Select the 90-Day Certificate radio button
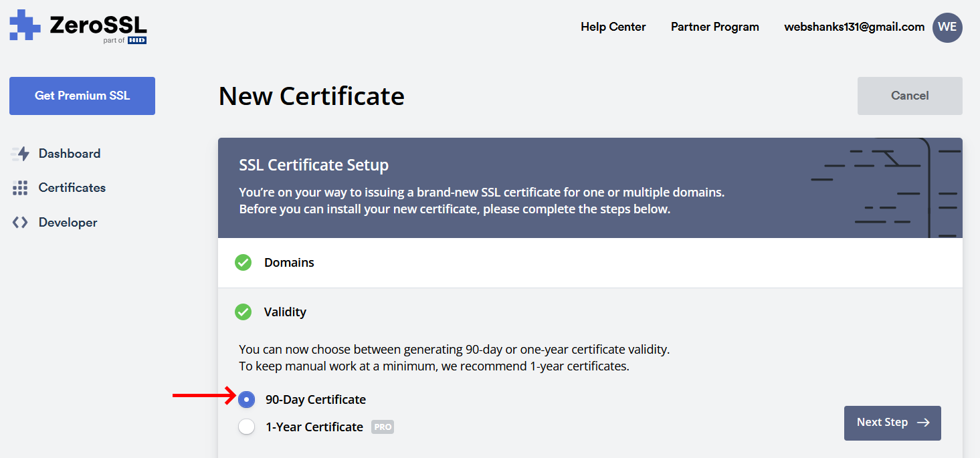 (247, 399)
